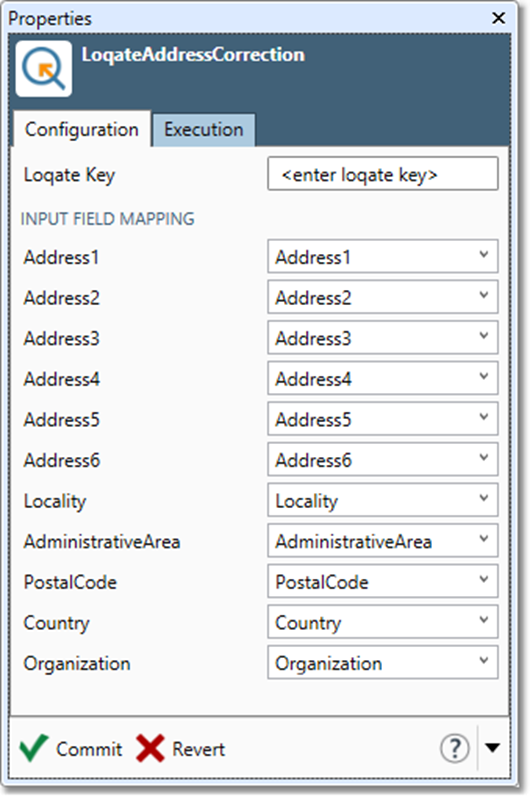Viewport: 530px width, 798px height.
Task: Open the Address1 mapping dropdown
Action: point(383,256)
